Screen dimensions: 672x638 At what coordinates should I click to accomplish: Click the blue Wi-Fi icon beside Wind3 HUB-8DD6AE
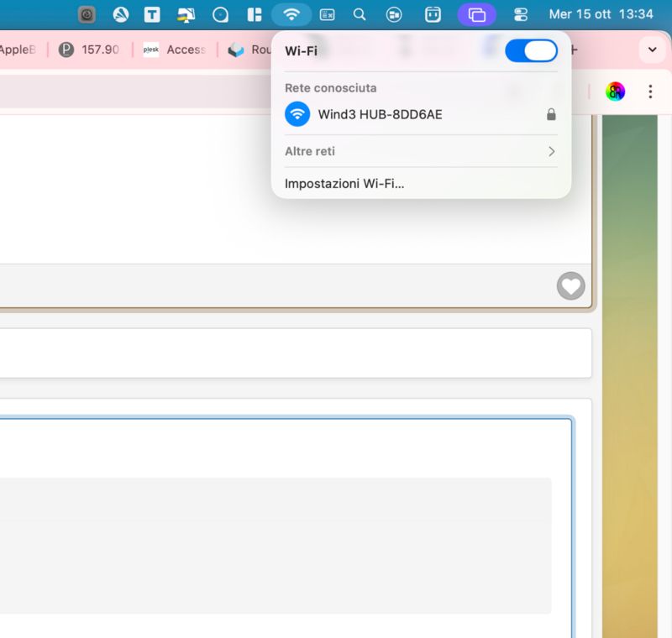pos(297,114)
